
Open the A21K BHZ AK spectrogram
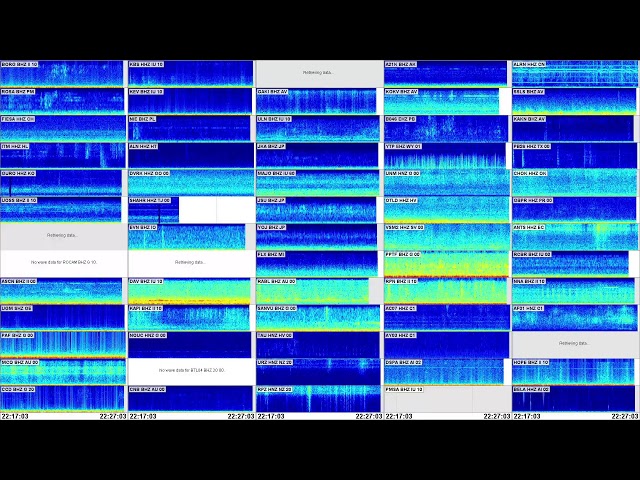[446, 73]
